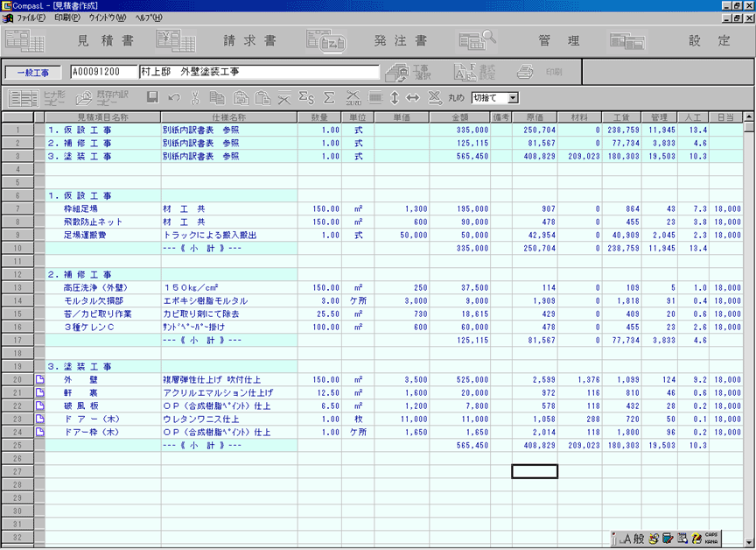The width and height of the screenshot is (756, 550).
Task: Click the cut scissors icon
Action: [x=195, y=98]
